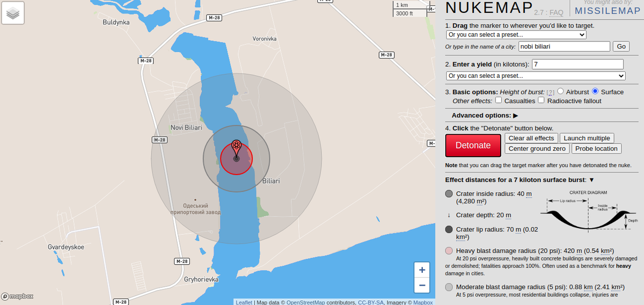Click the Detonate button
The image size is (644, 305).
tap(473, 146)
